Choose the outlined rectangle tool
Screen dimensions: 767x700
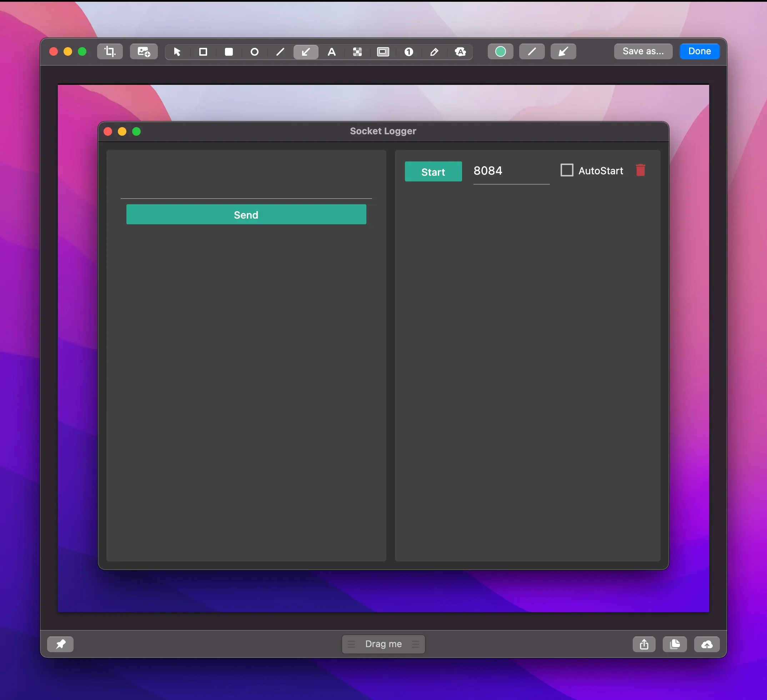point(203,52)
